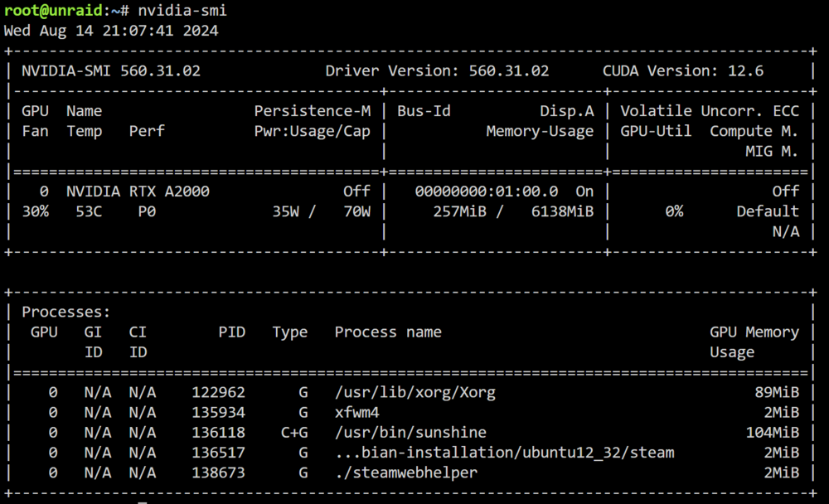Click the ./steamwebhelper process entry
The image size is (829, 504).
click(x=406, y=472)
